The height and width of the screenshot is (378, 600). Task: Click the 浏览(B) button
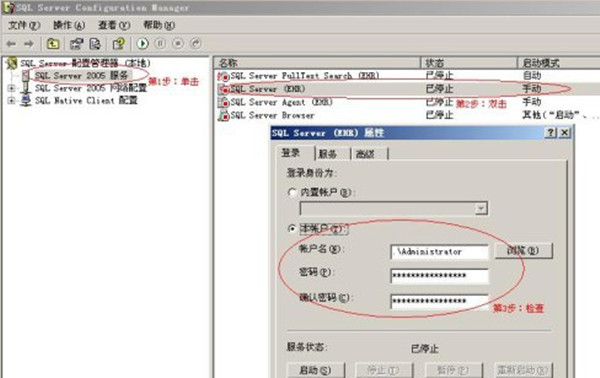click(523, 251)
